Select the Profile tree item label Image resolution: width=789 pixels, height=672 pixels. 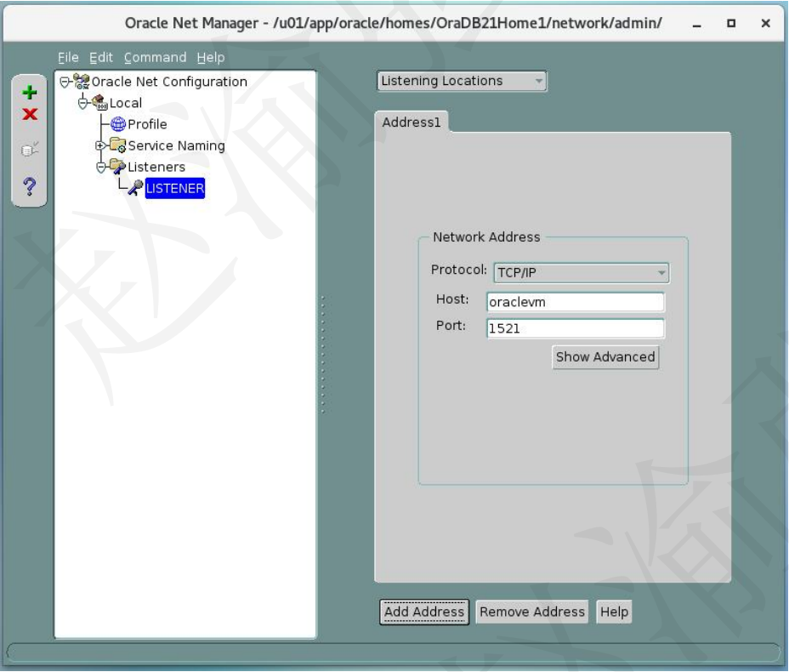coord(147,124)
